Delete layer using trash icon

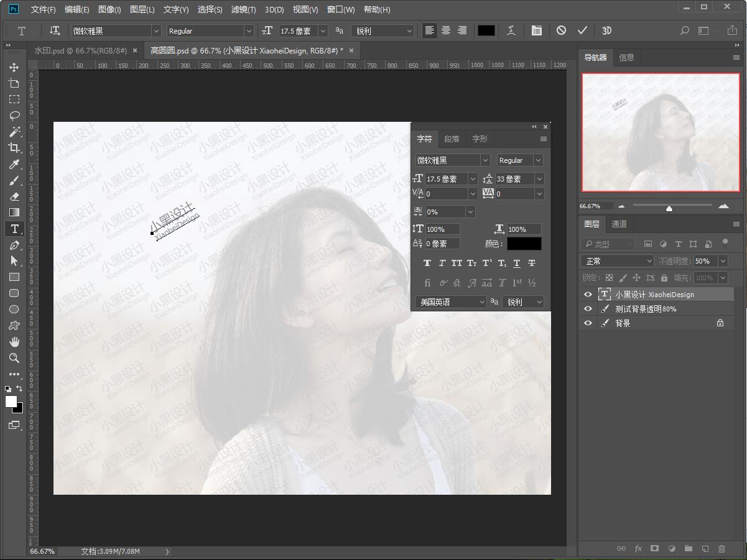[721, 548]
